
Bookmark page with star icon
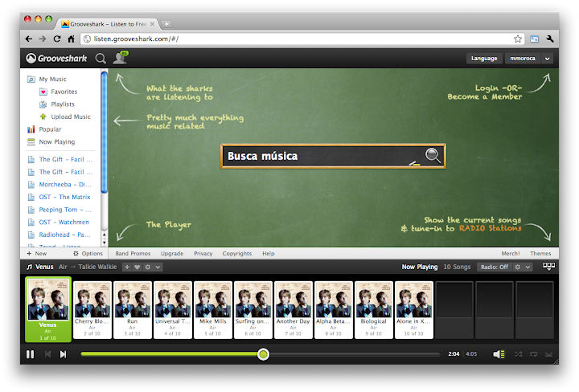click(x=518, y=39)
